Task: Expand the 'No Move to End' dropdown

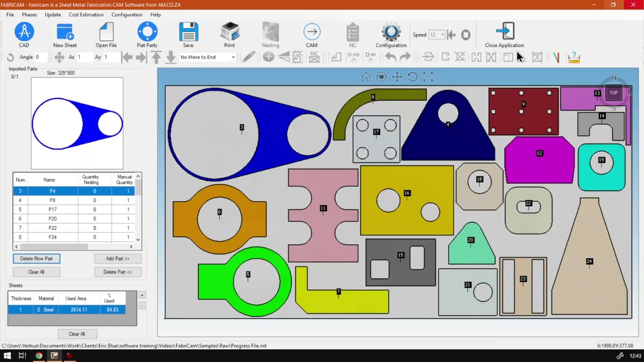Action: [233, 57]
